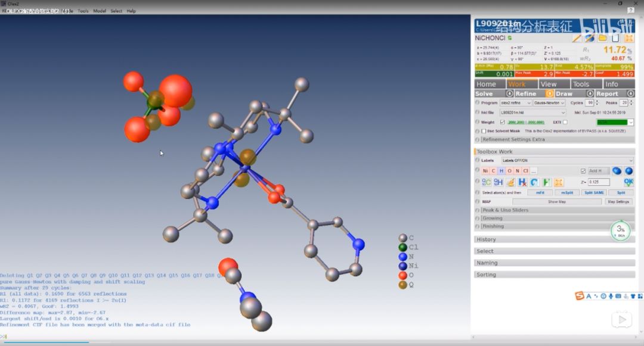Expand the Solve options arrow
Viewport: 644px width, 346px height.
509,93
